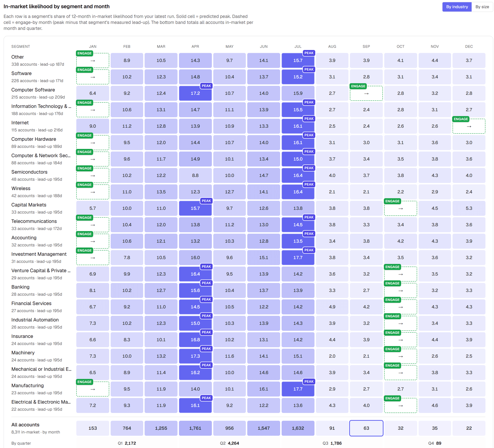
Task: Click PEAK badge on Computer Software April
Action: [x=206, y=86]
